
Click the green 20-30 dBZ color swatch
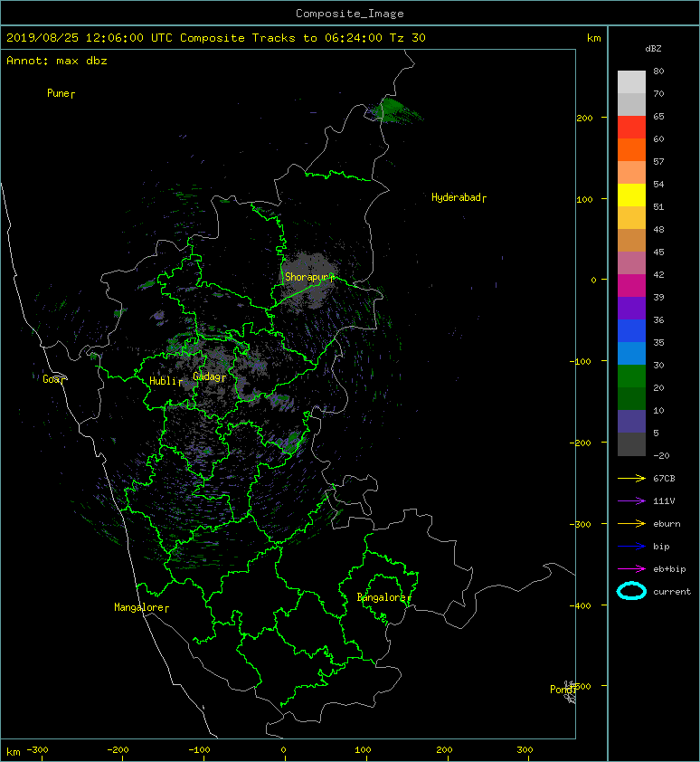(631, 376)
